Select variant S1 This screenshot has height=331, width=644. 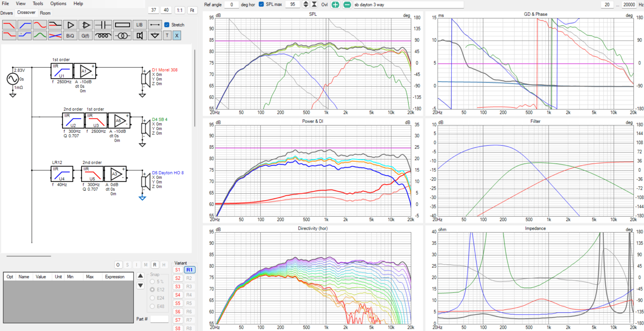tap(178, 270)
